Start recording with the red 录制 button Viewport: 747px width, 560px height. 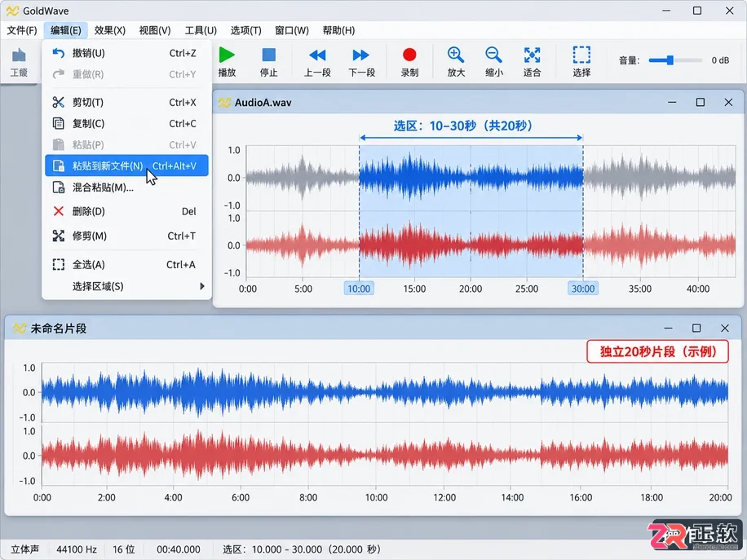409,61
